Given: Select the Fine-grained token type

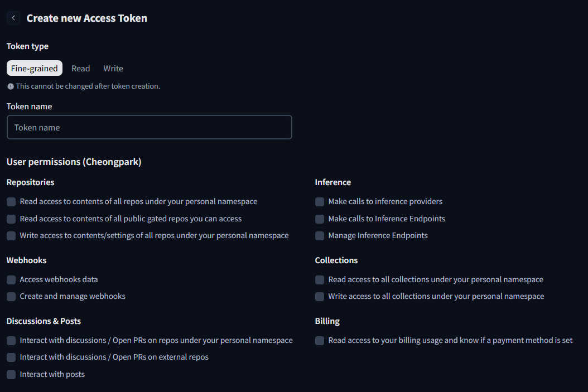Looking at the screenshot, I should pos(35,68).
